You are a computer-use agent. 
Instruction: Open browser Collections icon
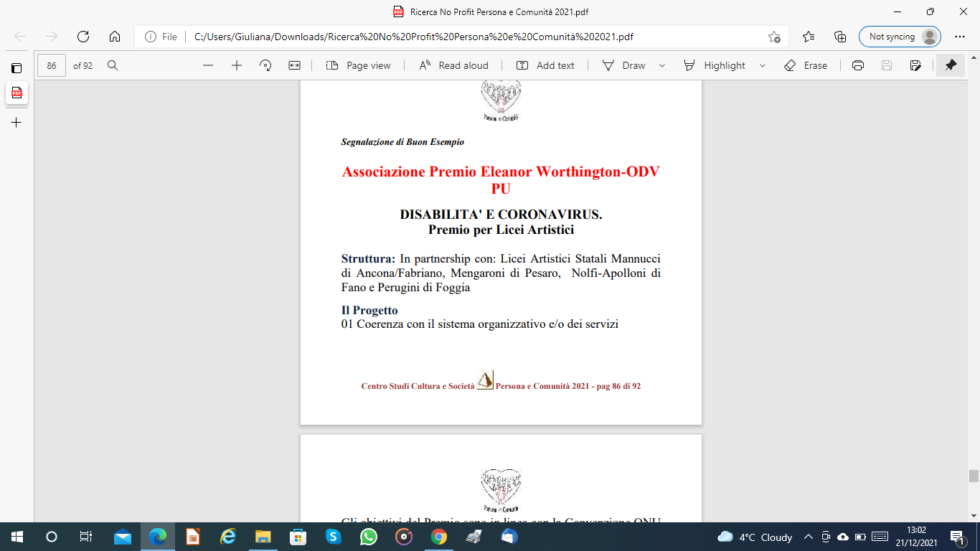[840, 37]
